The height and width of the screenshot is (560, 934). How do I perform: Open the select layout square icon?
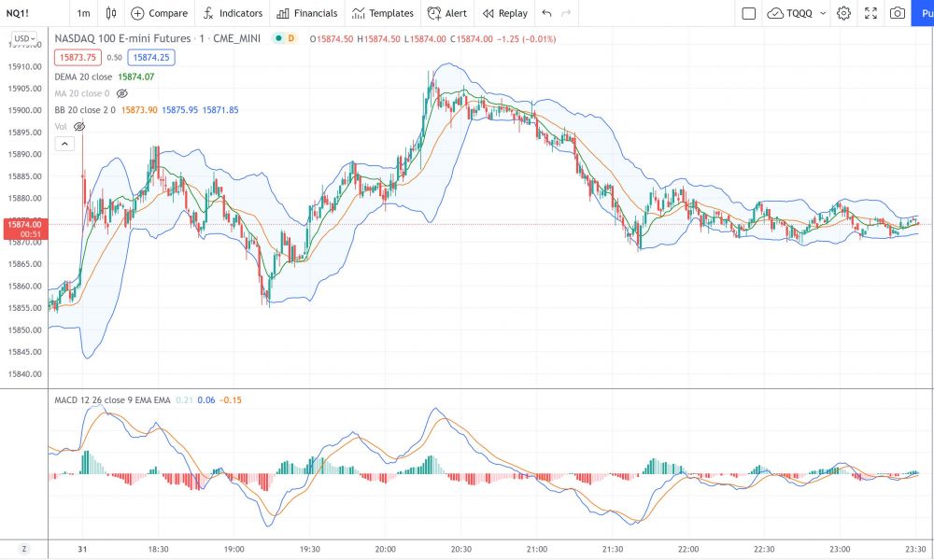coord(748,13)
